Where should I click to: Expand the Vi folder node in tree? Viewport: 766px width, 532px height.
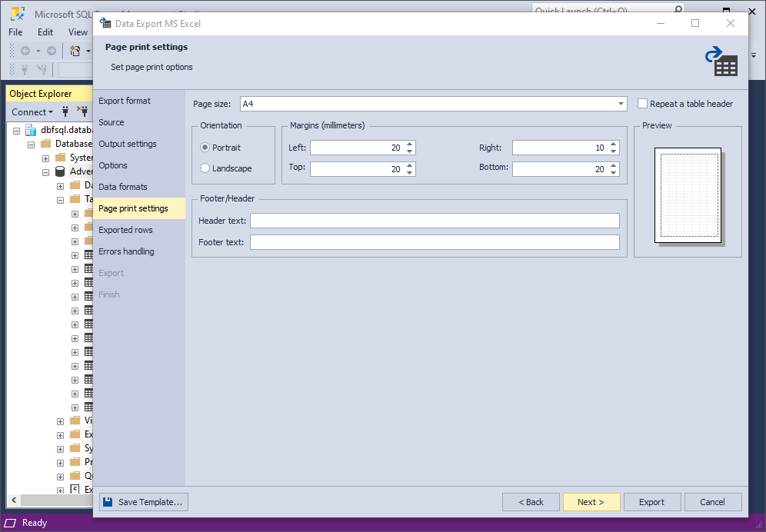[60, 421]
